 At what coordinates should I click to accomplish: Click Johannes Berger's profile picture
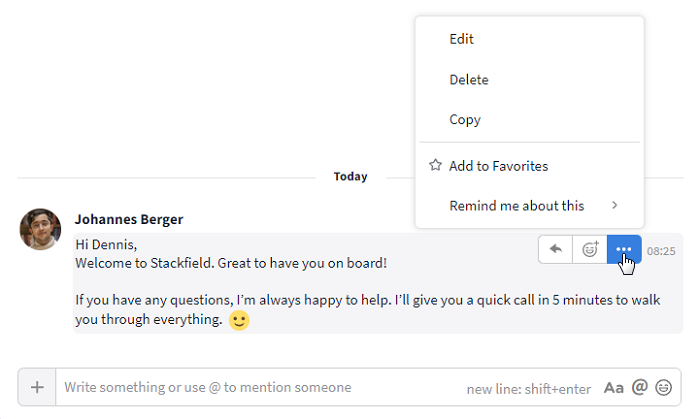[40, 229]
